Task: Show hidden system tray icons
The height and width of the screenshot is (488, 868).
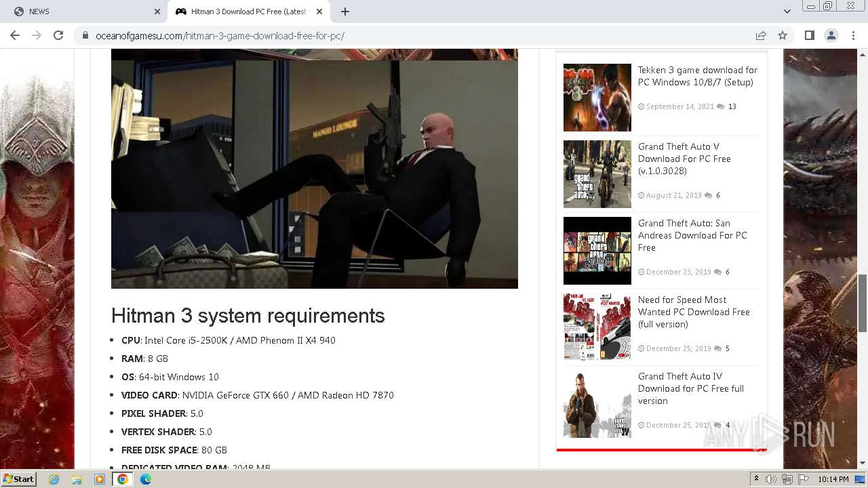Action: [x=756, y=479]
